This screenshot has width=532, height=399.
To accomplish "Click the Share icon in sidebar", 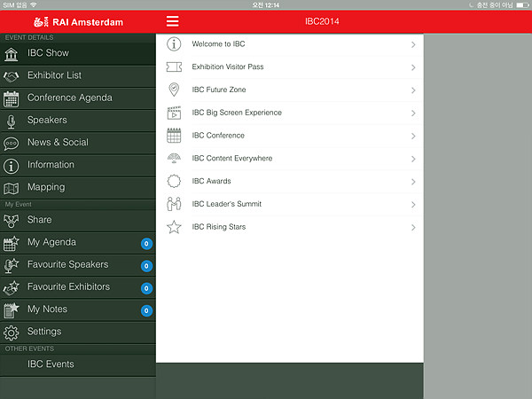I will (x=12, y=221).
